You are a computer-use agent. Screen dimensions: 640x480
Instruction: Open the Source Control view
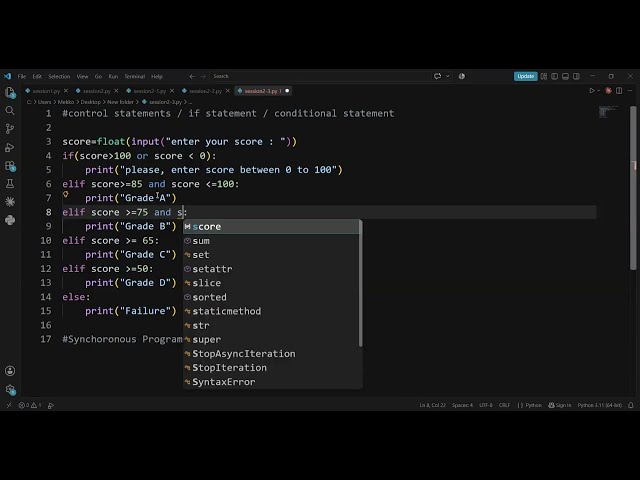tap(10, 129)
